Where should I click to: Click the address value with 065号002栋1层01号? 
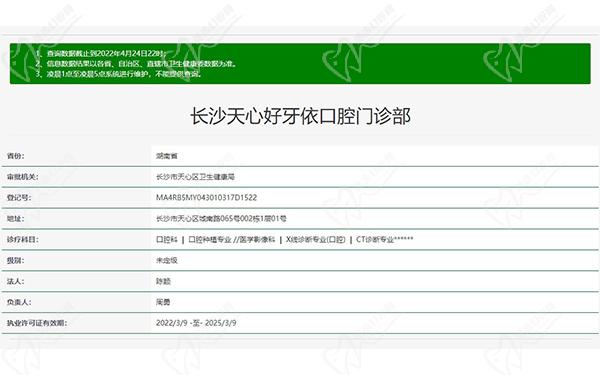pyautogui.click(x=221, y=218)
